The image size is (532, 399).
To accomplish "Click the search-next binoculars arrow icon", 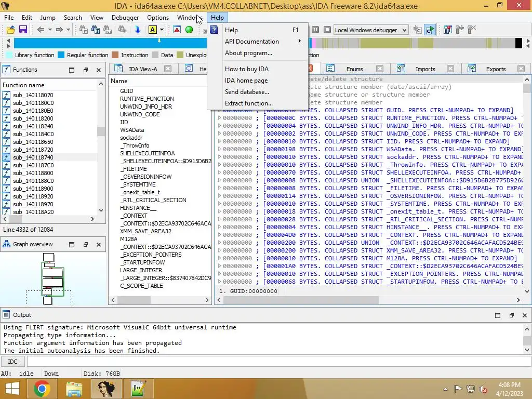I will pyautogui.click(x=123, y=30).
